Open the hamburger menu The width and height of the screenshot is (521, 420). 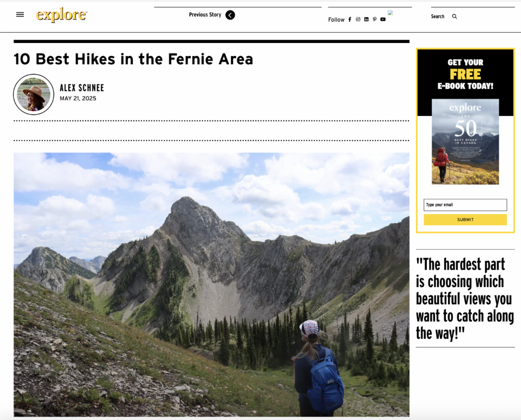coord(20,14)
